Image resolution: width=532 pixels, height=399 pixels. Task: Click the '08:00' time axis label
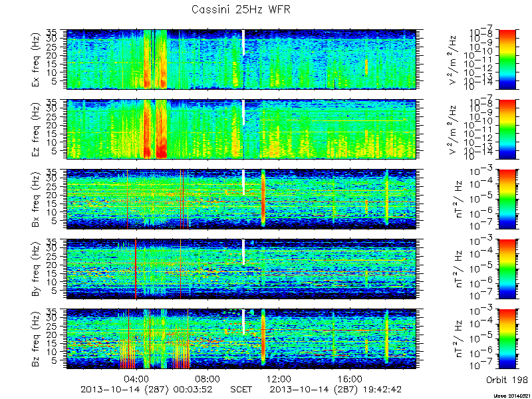207,378
